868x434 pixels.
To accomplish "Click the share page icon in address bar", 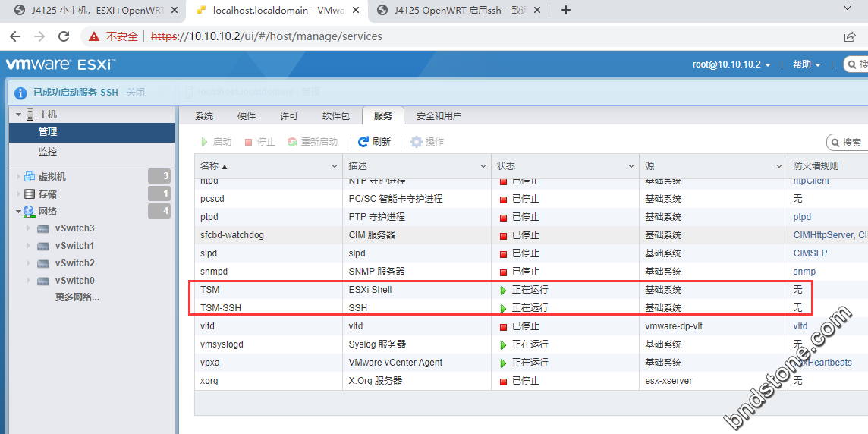I will point(850,36).
